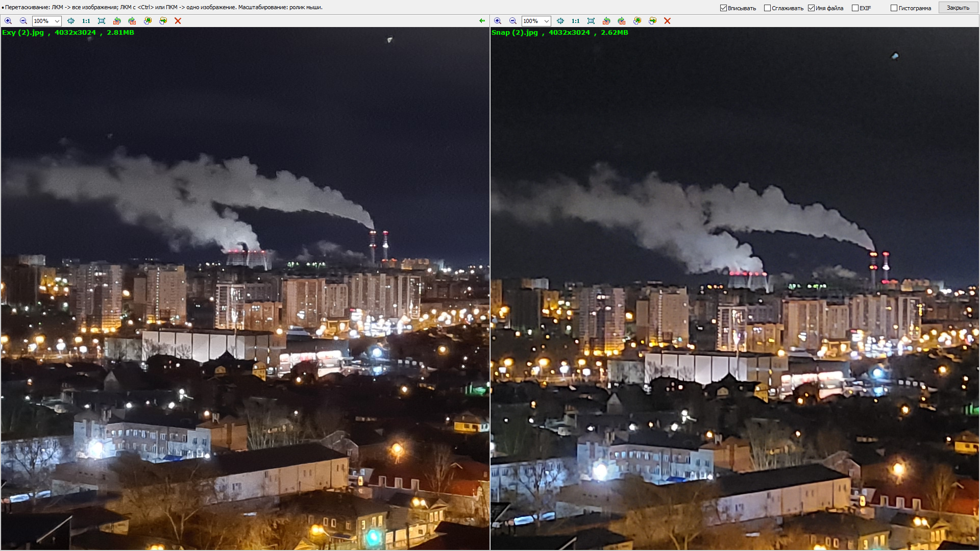Fit Snap (2).jpg image to panel
This screenshot has width=980, height=551.
point(560,21)
